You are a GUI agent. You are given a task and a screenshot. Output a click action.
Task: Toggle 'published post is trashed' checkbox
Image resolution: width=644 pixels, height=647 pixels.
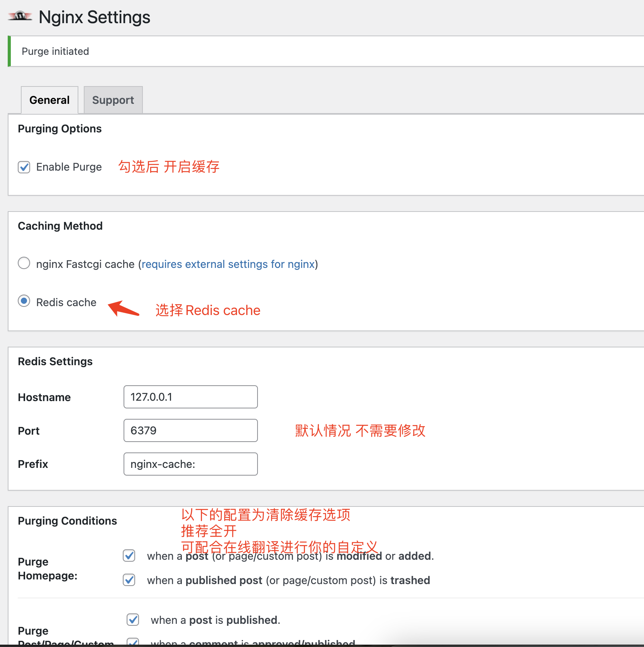[129, 580]
